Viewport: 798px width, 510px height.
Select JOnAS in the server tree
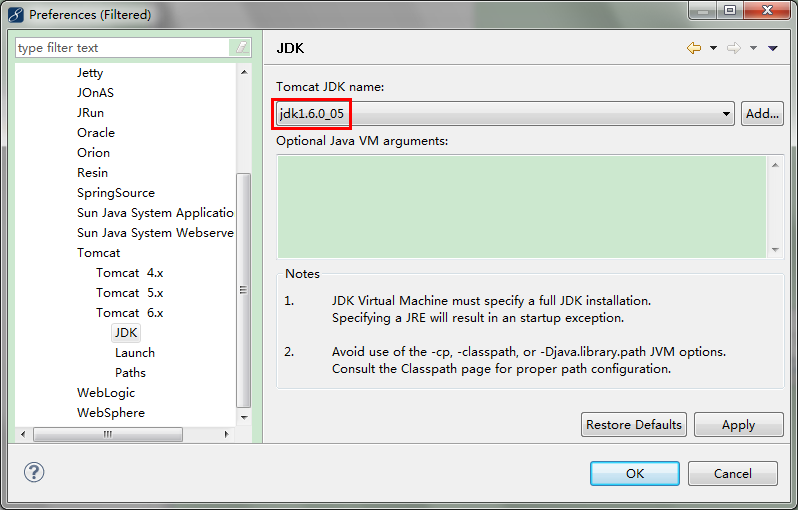click(95, 93)
